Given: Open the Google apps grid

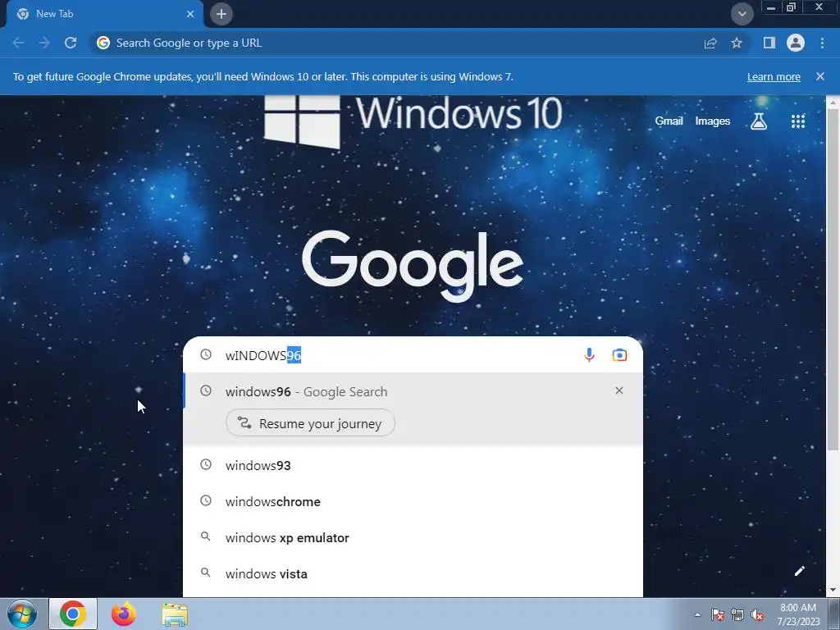Looking at the screenshot, I should [x=798, y=121].
